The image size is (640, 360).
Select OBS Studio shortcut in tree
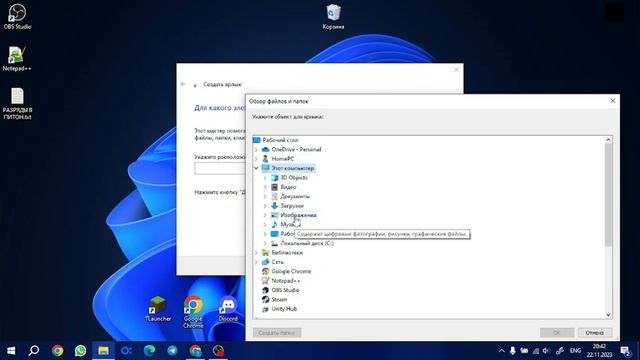point(285,290)
